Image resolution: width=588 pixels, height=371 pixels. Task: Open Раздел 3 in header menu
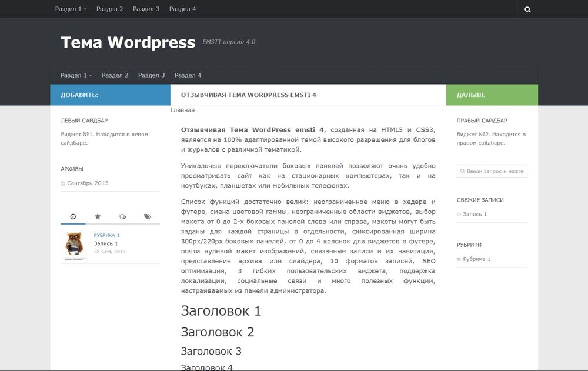click(x=152, y=75)
